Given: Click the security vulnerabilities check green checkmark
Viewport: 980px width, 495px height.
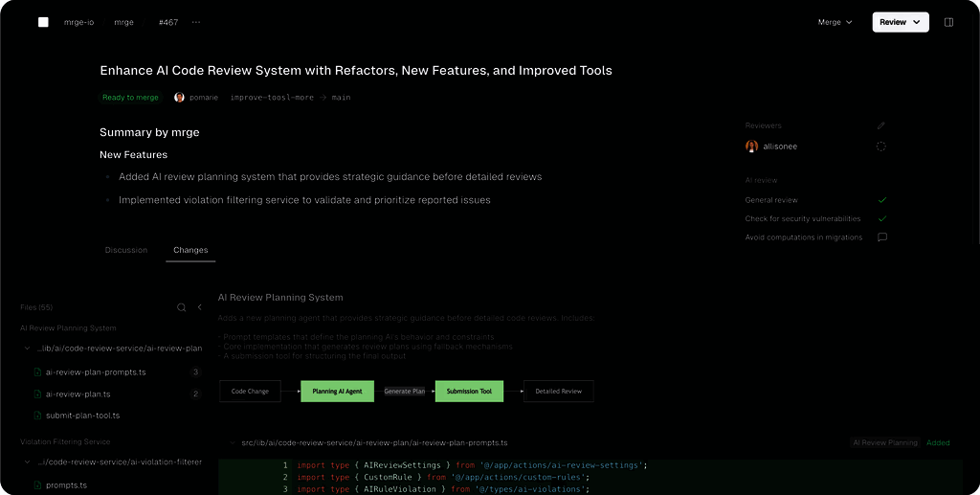Looking at the screenshot, I should pos(882,219).
